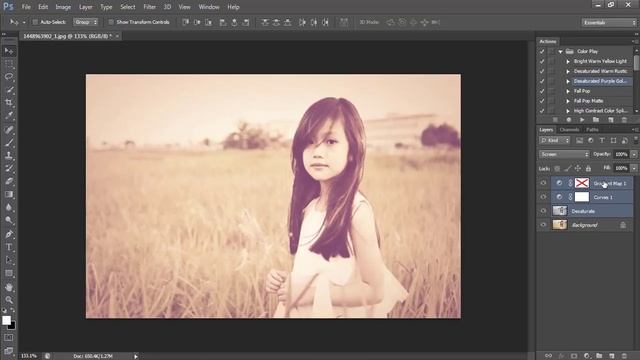
Task: Expand Bright Warm Yellow Light action
Action: click(568, 61)
